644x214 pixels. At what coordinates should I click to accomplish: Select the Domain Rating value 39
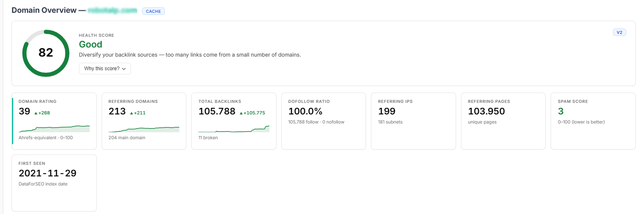point(24,111)
